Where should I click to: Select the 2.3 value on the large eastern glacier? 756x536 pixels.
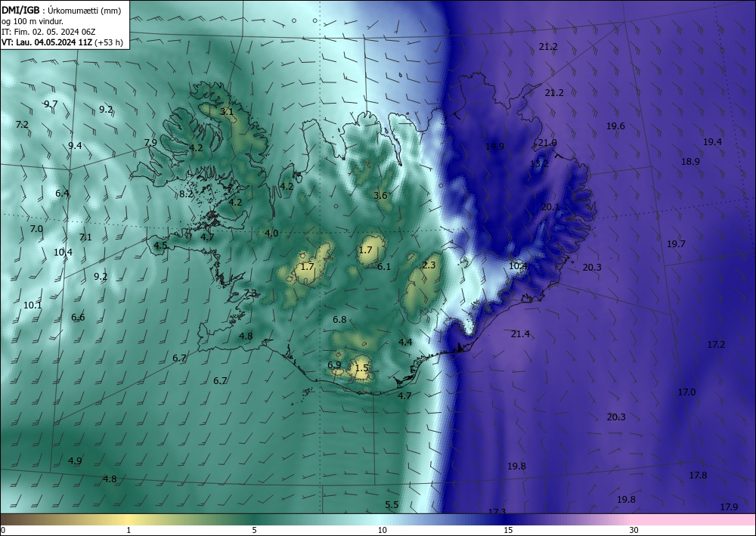point(429,265)
